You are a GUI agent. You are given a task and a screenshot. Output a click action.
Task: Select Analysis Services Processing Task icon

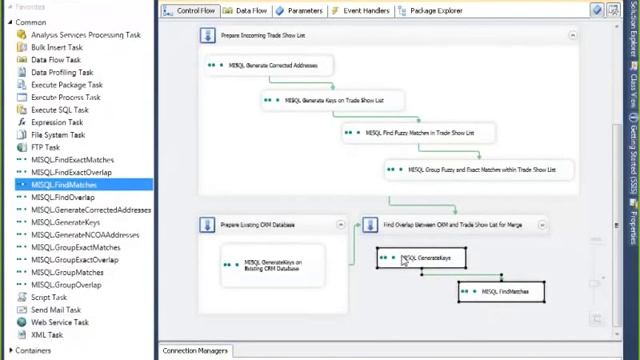tap(22, 35)
